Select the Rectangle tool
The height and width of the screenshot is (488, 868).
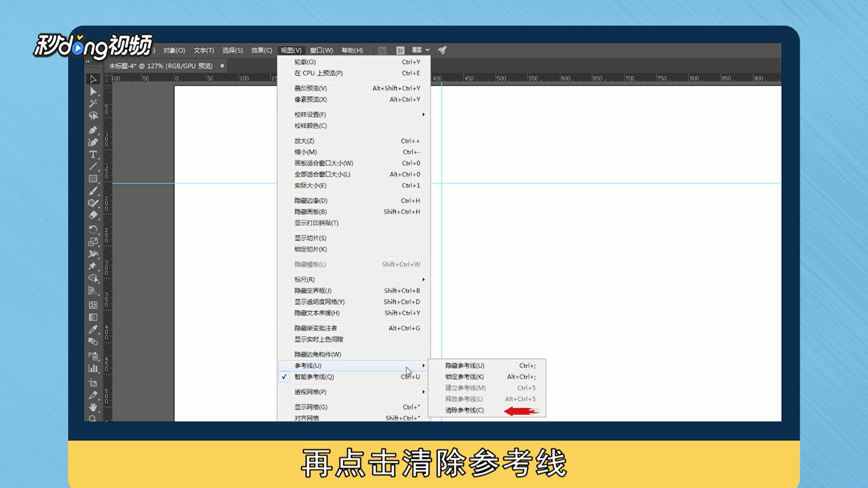coord(93,179)
